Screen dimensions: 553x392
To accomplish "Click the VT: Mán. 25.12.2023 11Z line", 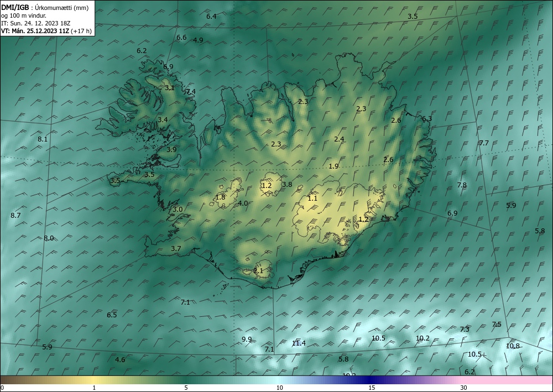I will pos(46,31).
